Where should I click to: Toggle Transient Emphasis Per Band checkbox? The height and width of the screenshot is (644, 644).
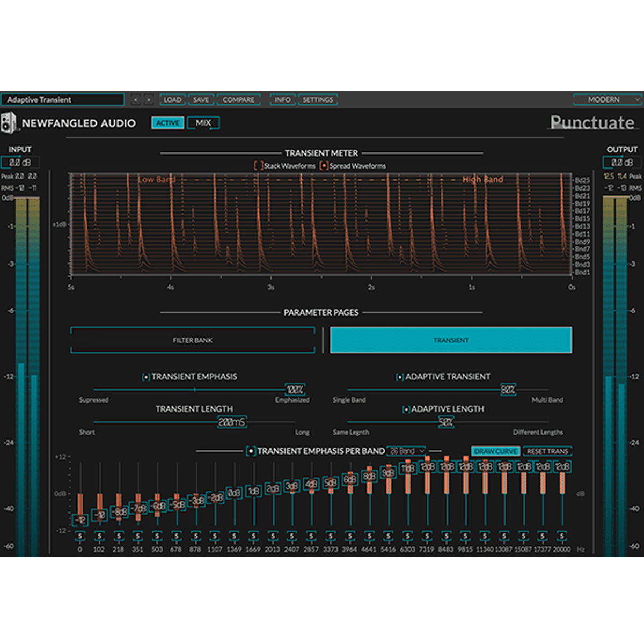coord(251,451)
